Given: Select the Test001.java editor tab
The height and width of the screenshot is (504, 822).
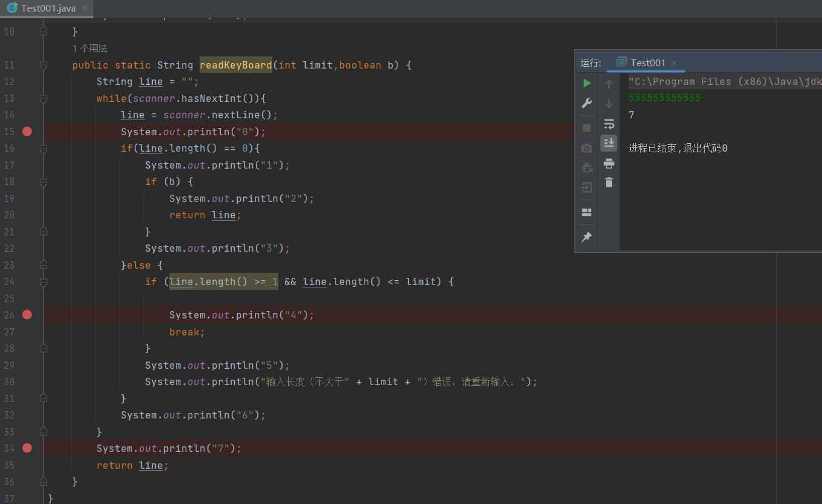Looking at the screenshot, I should coord(49,8).
